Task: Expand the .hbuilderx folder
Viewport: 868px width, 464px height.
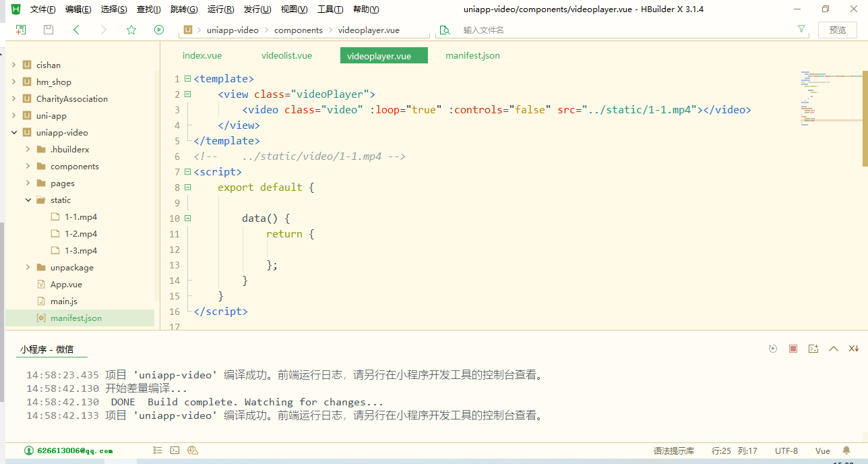Action: pyautogui.click(x=28, y=150)
